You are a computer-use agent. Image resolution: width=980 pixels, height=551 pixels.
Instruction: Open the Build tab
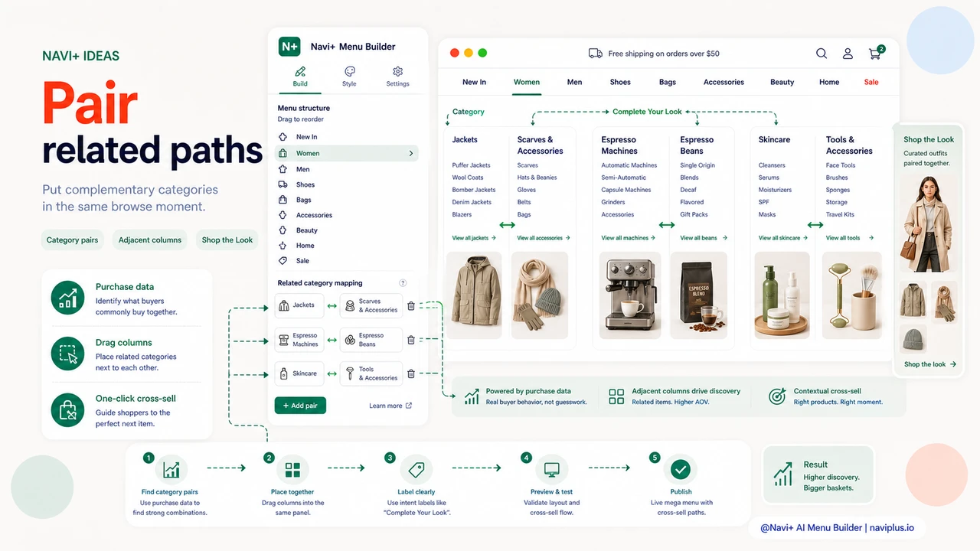pyautogui.click(x=300, y=77)
